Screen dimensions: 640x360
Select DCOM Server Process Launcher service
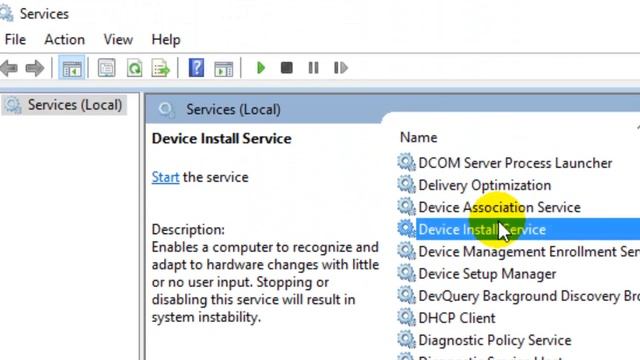coord(515,163)
